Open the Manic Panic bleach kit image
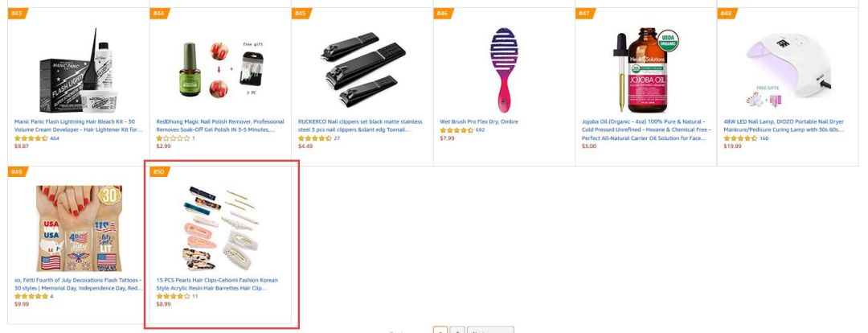The height and width of the screenshot is (333, 868). click(x=79, y=70)
